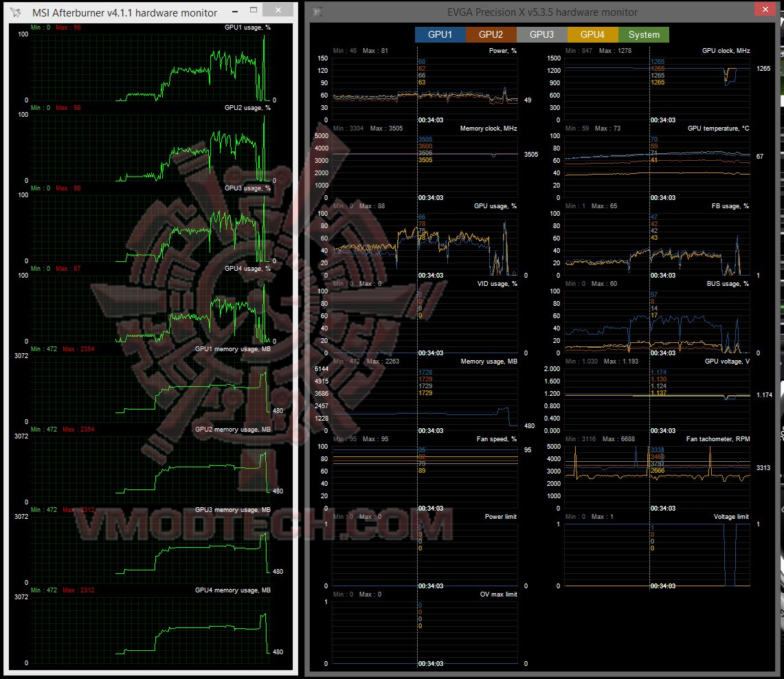Click the 00:34:03 marker under Voltage limit graph

click(663, 586)
